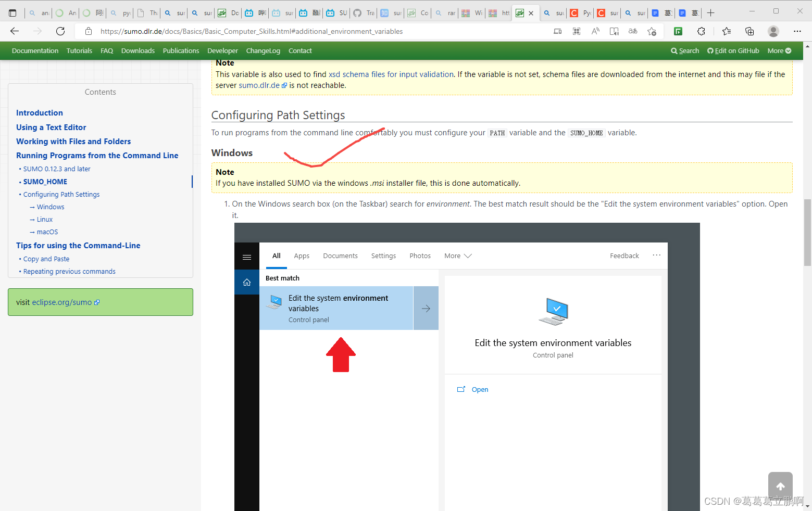This screenshot has width=812, height=511.
Task: Open the Contact nav item
Action: (x=300, y=50)
